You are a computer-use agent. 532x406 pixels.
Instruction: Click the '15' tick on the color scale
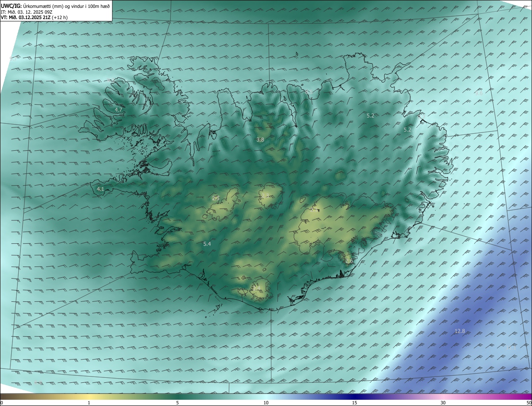[355, 403]
